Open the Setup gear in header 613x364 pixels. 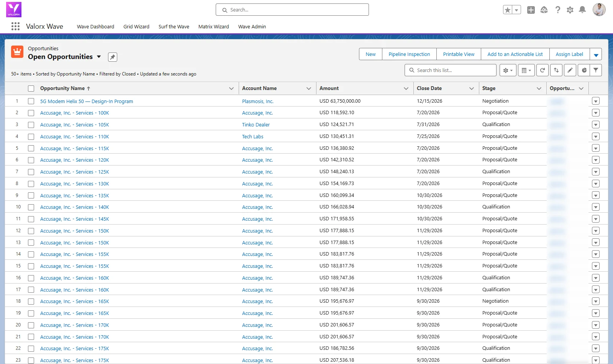click(570, 10)
